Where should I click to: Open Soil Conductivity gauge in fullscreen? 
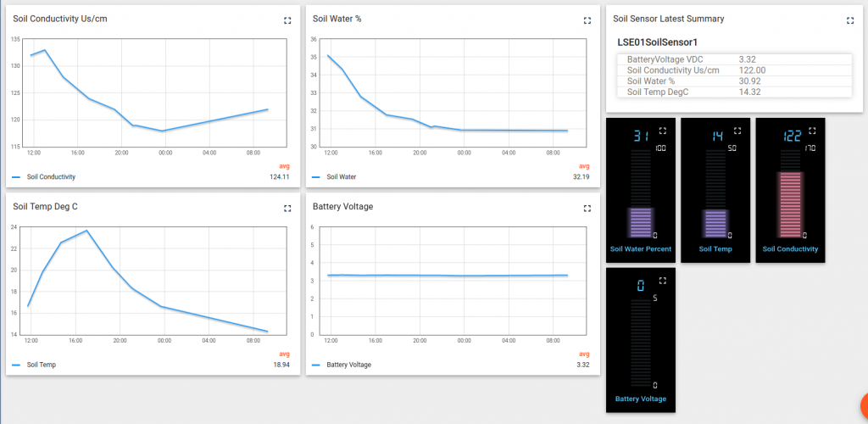click(812, 131)
